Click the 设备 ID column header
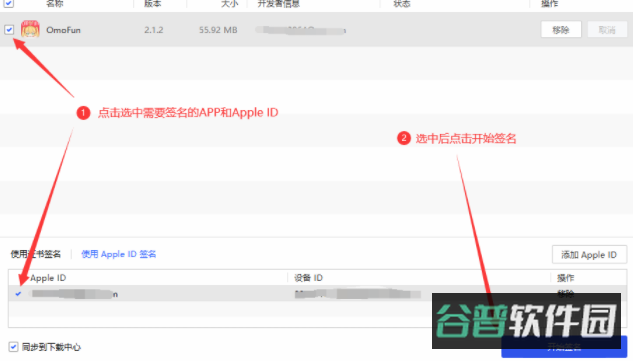The width and height of the screenshot is (633, 361). [x=308, y=278]
